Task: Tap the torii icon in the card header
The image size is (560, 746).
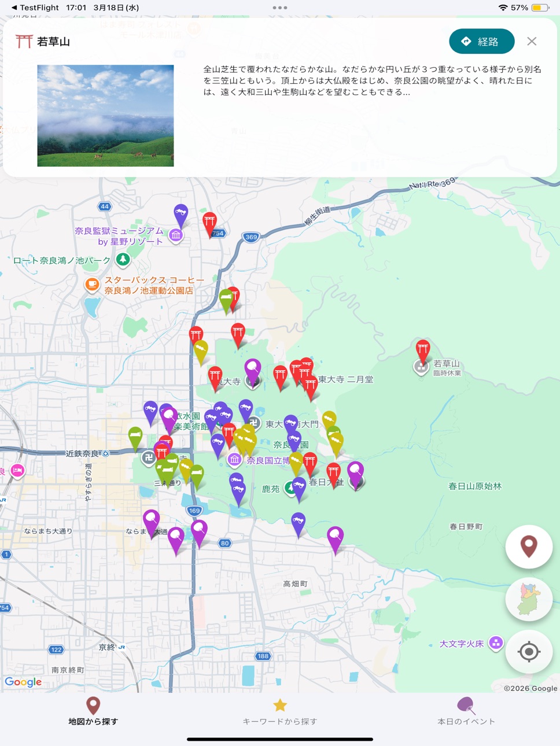Action: pyautogui.click(x=24, y=41)
